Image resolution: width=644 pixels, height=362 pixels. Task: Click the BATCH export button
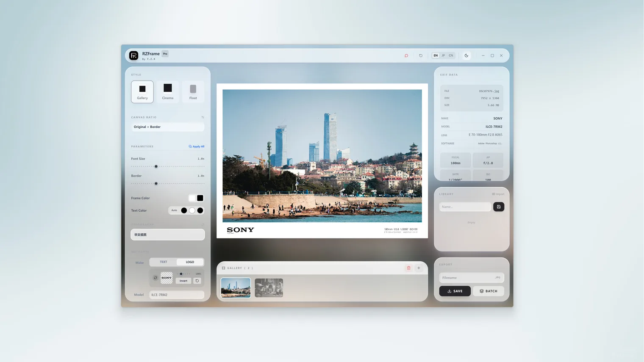click(489, 291)
